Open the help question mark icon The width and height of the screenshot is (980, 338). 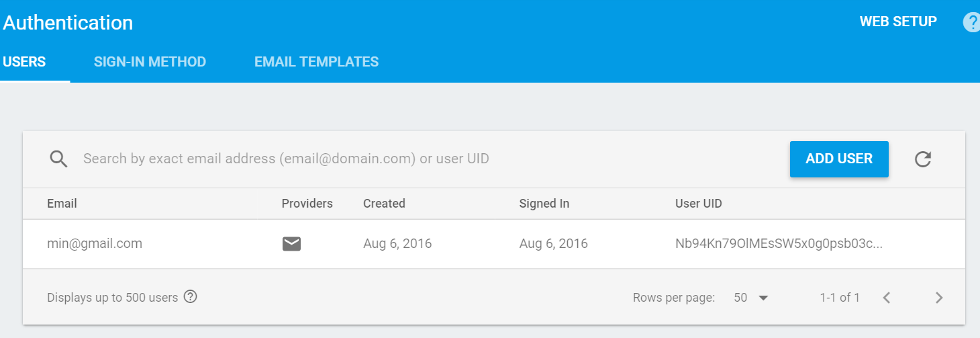(971, 22)
